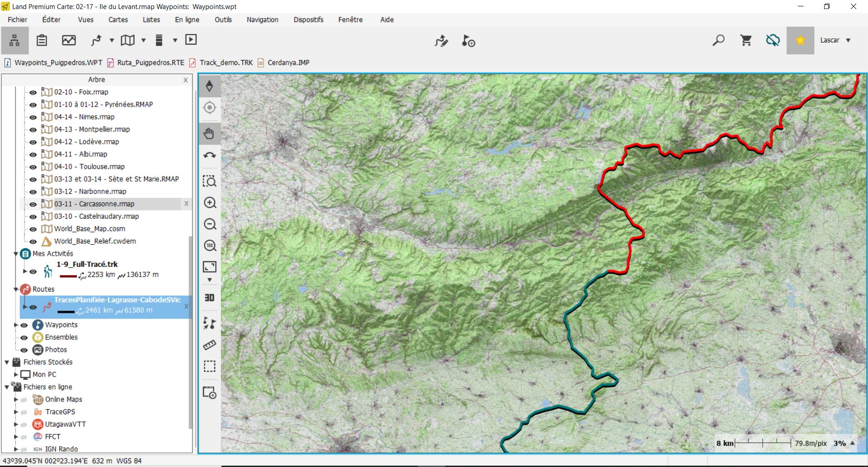The width and height of the screenshot is (868, 467).
Task: Click the zoom in magnifier tool
Action: point(210,203)
